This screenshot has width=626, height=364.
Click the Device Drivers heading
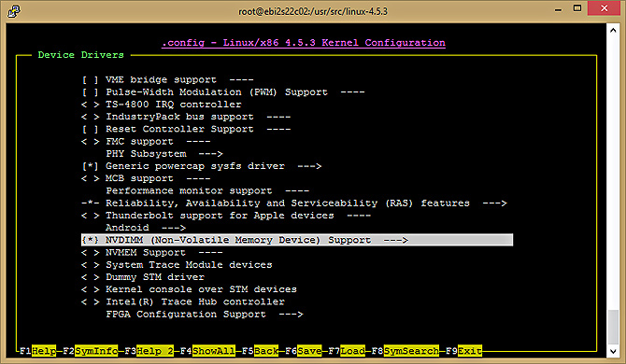pyautogui.click(x=80, y=55)
